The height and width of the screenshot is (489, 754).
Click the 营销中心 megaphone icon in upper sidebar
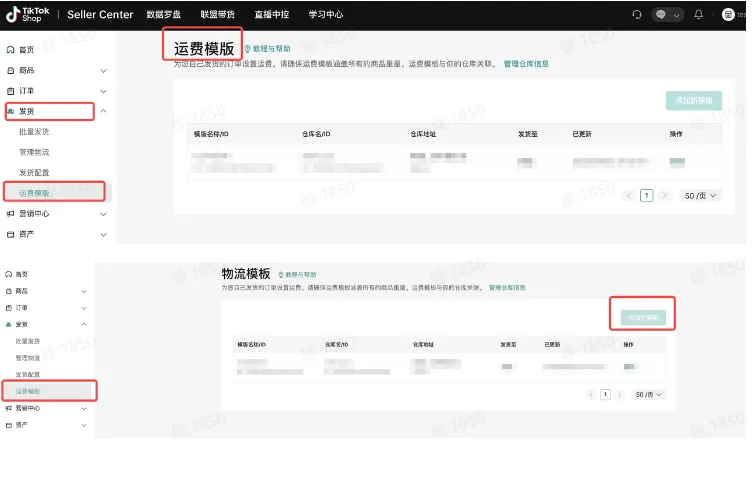(10, 213)
